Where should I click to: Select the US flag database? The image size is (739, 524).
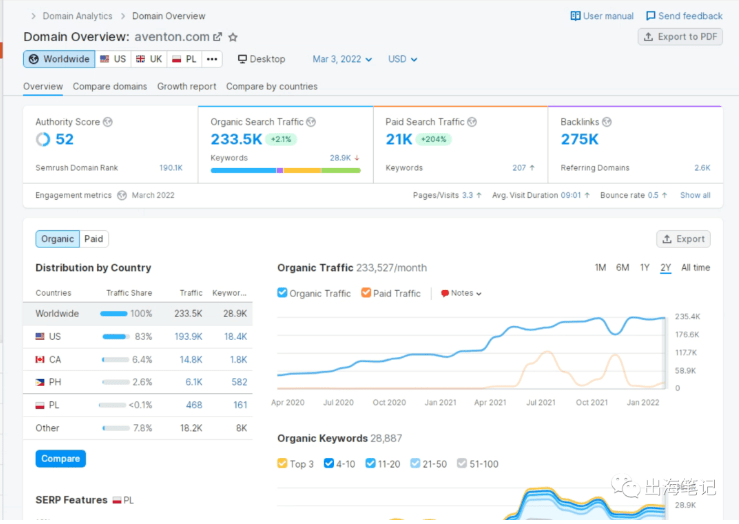(x=105, y=59)
